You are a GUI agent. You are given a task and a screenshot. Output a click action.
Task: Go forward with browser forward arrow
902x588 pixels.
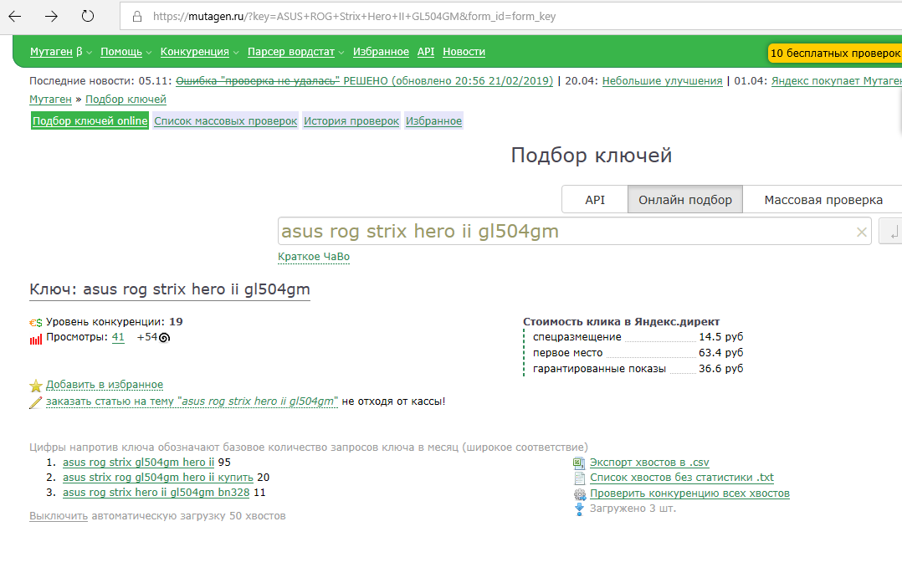[x=51, y=16]
